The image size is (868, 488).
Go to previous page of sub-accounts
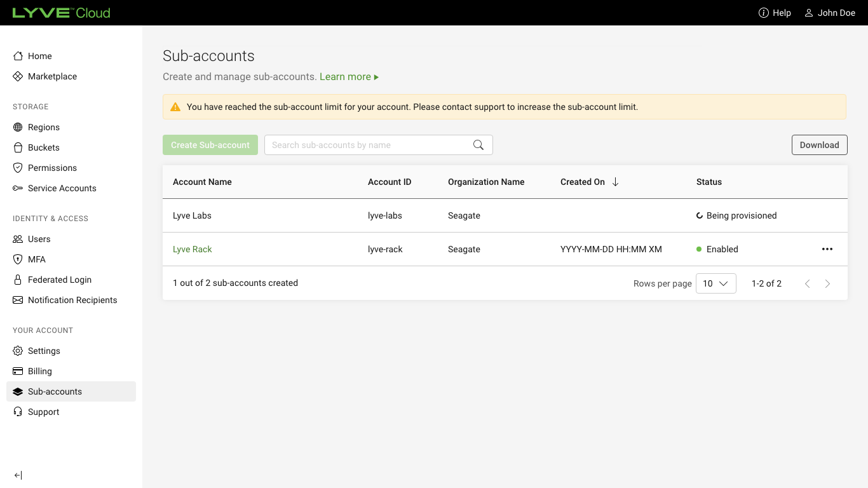pos(807,284)
